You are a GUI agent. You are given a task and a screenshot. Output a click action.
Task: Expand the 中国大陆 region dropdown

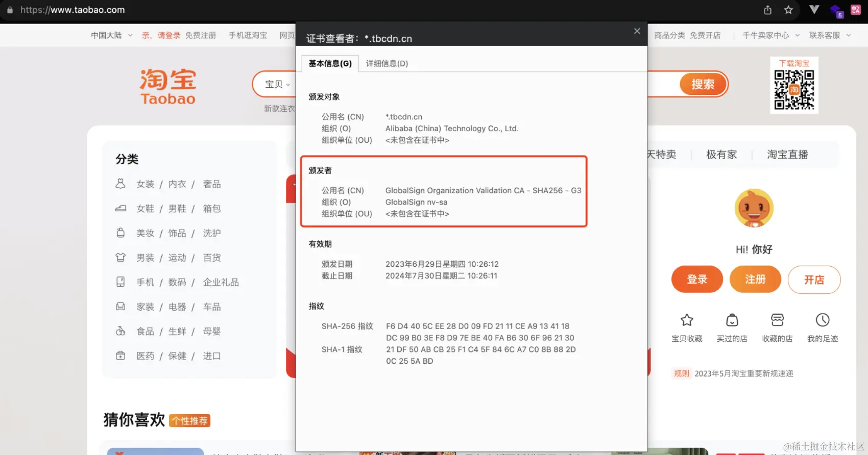[x=112, y=35]
